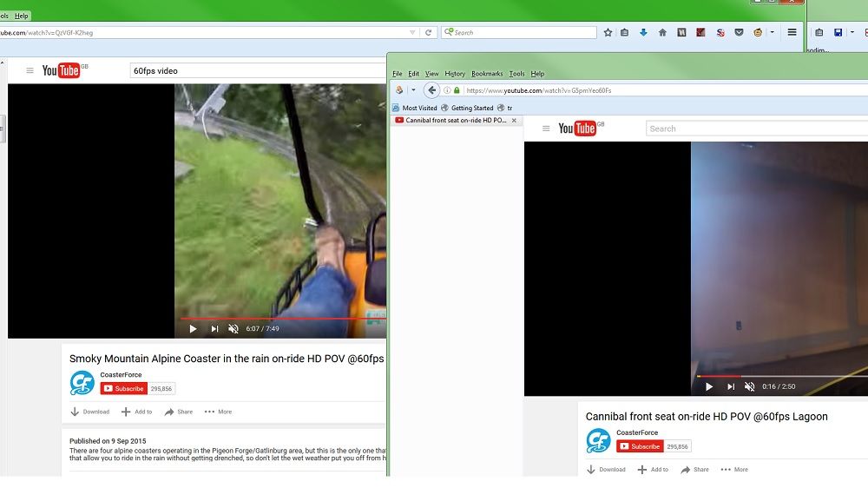Open the Getting Started bookmark
Image resolution: width=868 pixels, height=488 pixels.
pos(467,108)
